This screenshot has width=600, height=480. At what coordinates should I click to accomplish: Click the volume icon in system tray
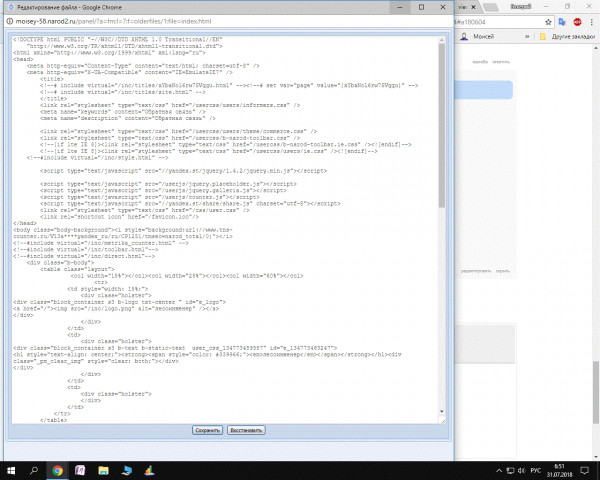521,470
